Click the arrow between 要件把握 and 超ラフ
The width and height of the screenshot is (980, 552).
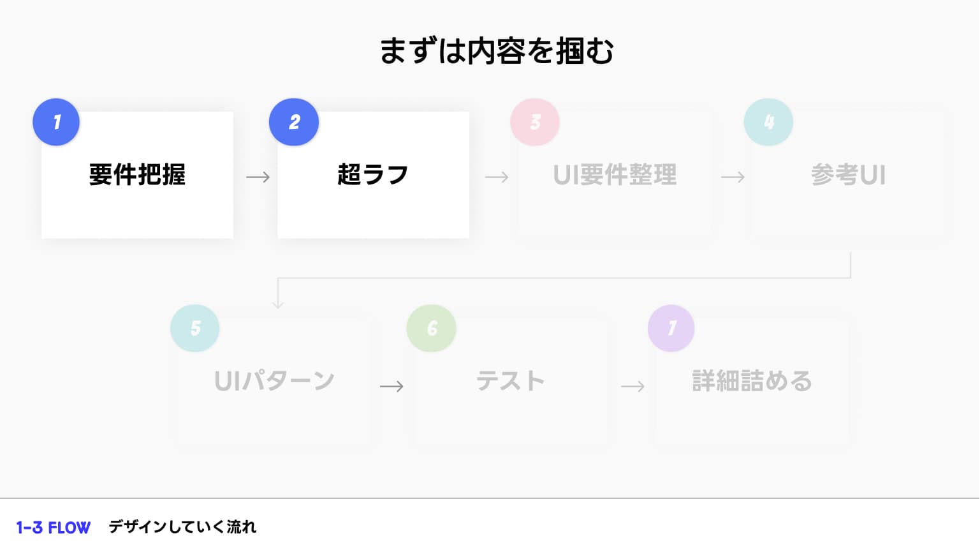tap(258, 177)
